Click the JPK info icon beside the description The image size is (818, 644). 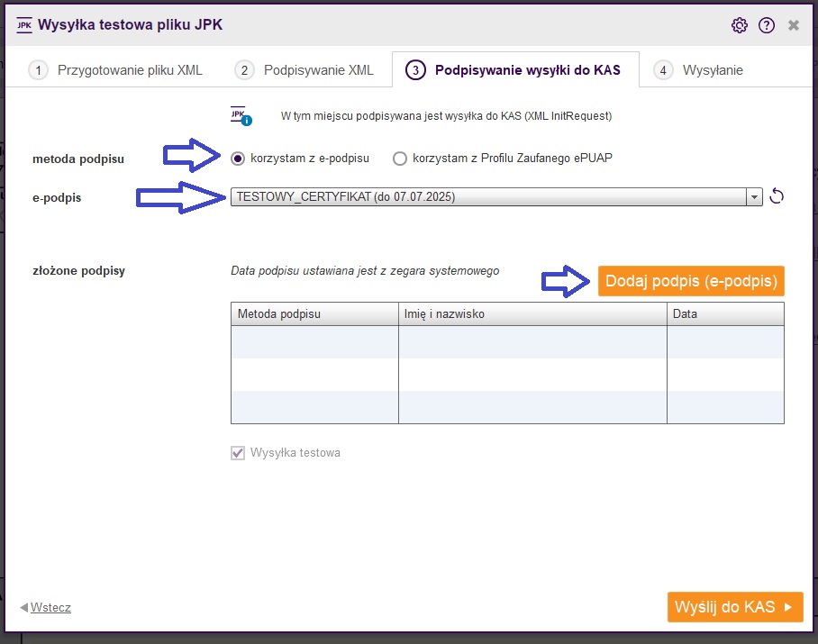coord(241,116)
